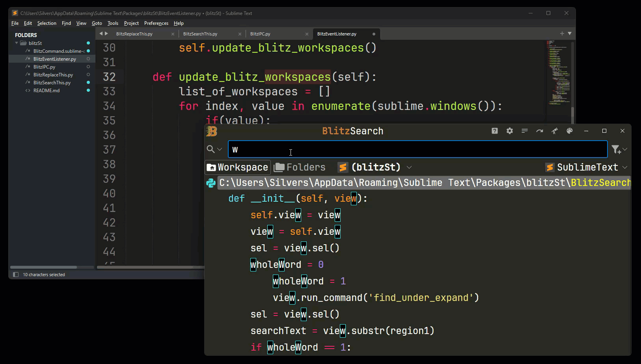The width and height of the screenshot is (641, 364).
Task: Open the Edit menu
Action: click(28, 23)
